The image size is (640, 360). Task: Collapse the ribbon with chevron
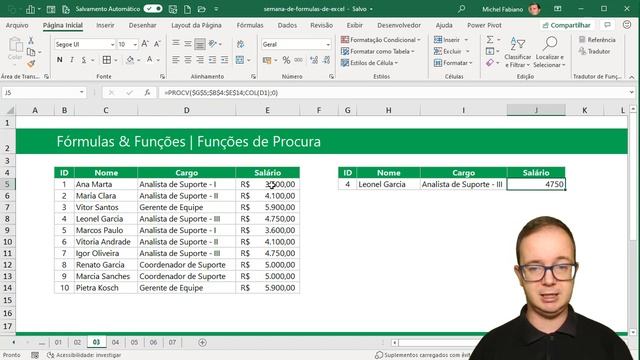631,77
